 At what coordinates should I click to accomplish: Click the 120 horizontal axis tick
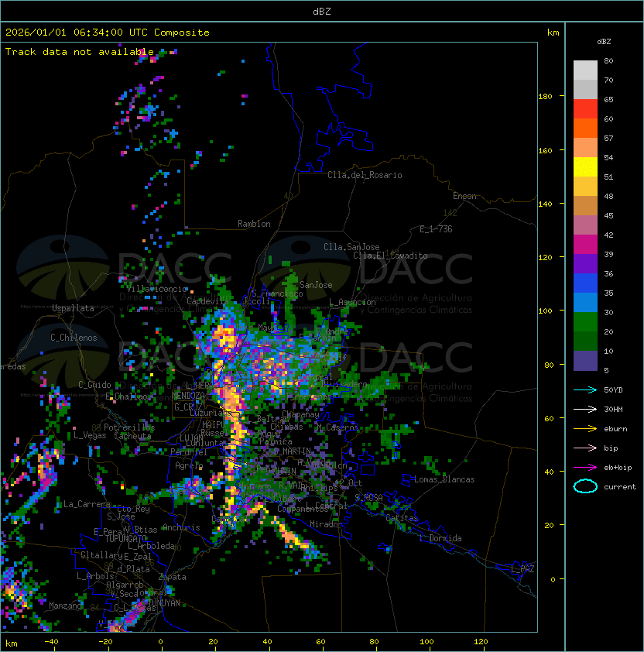tap(481, 642)
